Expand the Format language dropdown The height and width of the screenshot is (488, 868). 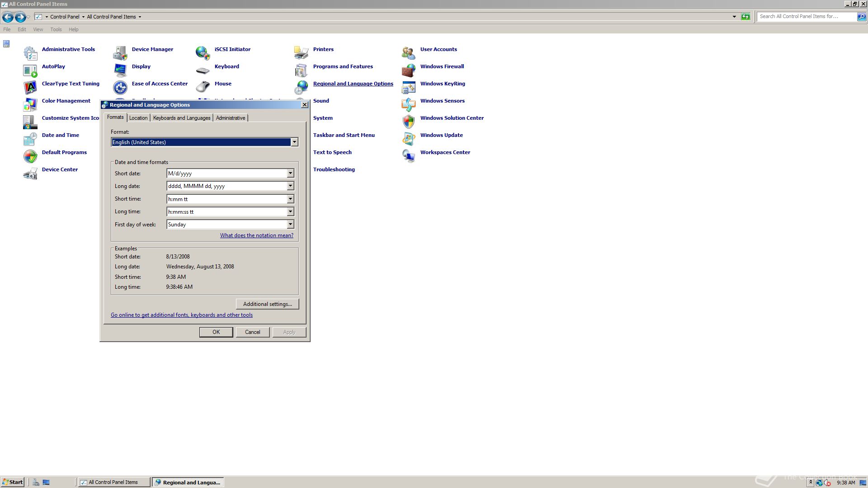[294, 142]
